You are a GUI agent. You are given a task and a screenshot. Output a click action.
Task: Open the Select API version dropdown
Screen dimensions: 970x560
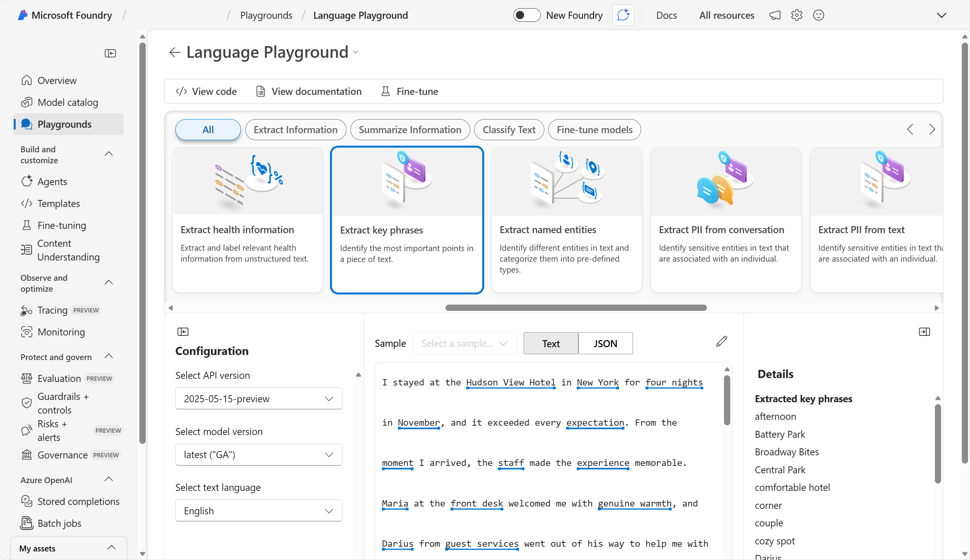(x=258, y=398)
